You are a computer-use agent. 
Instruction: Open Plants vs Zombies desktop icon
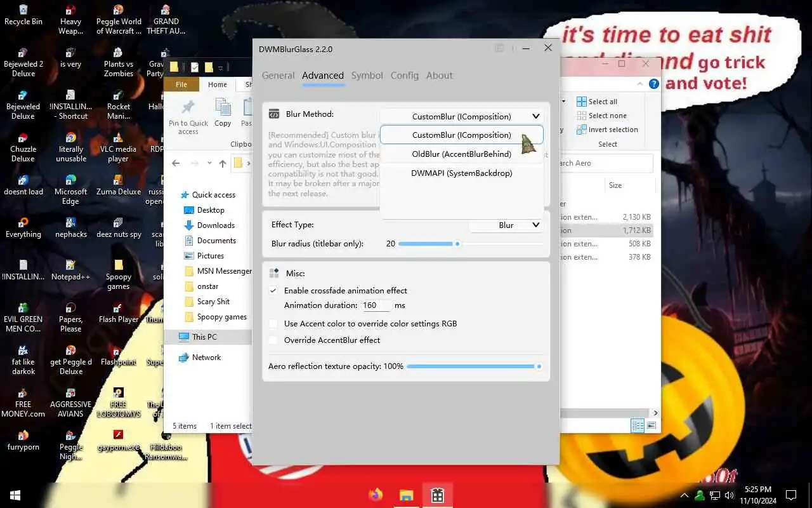pos(119,62)
